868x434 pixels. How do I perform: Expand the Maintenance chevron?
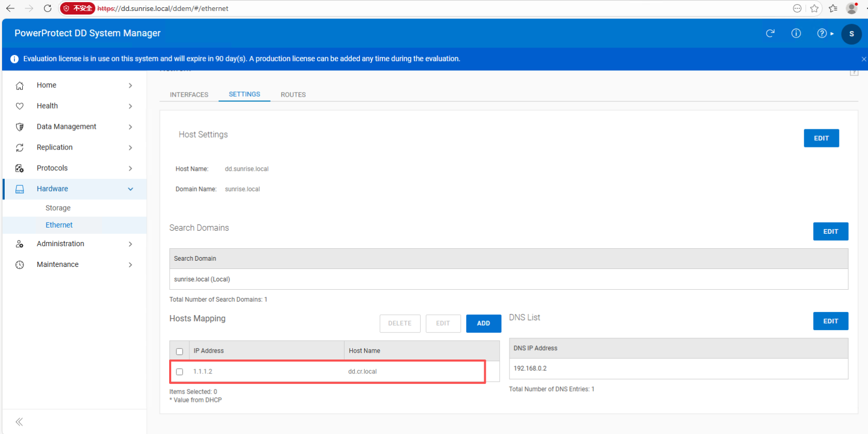(130, 264)
